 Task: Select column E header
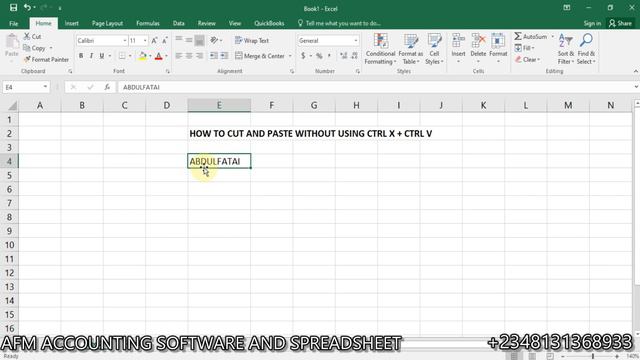[219, 105]
